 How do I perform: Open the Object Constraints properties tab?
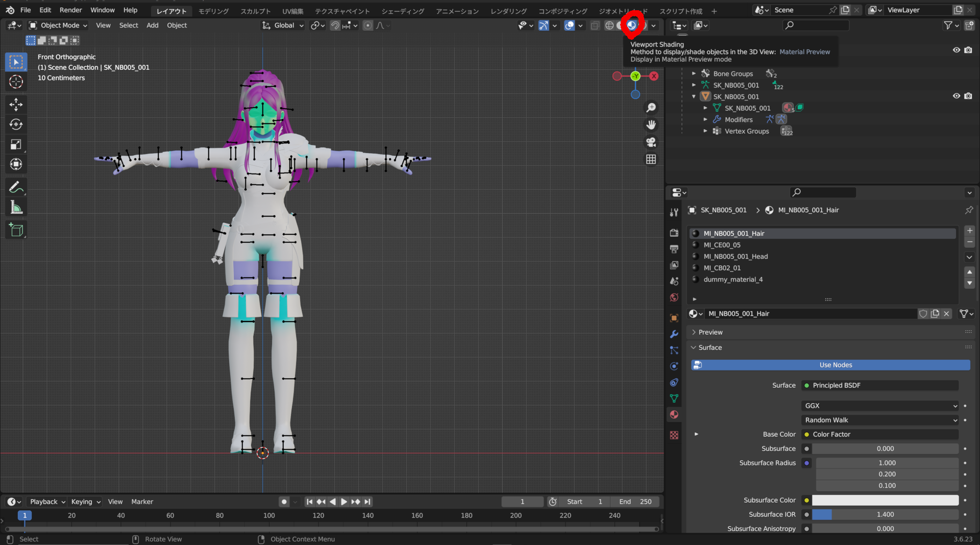[674, 382]
